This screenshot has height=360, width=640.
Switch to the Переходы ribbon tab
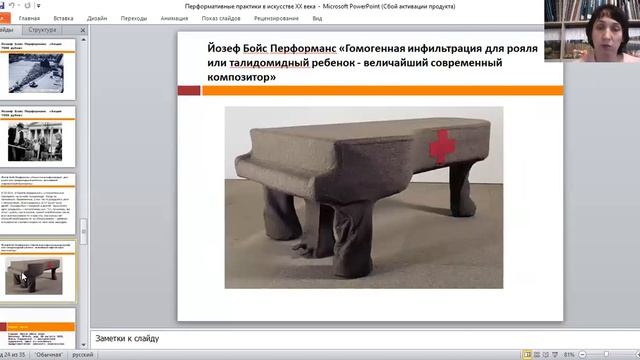133,18
